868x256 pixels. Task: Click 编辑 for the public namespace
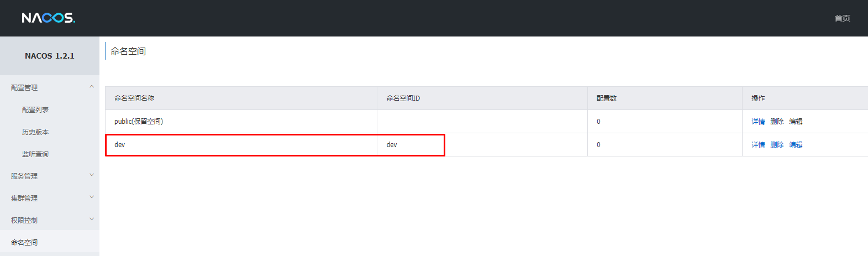pyautogui.click(x=796, y=122)
